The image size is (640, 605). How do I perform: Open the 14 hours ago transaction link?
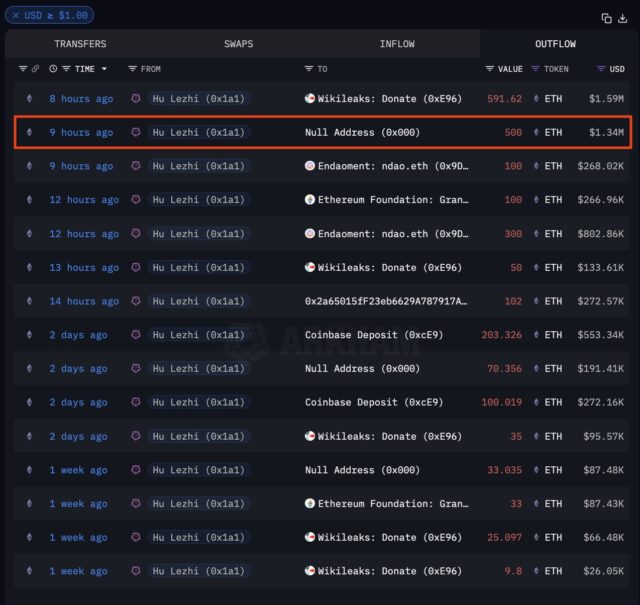[x=84, y=301]
